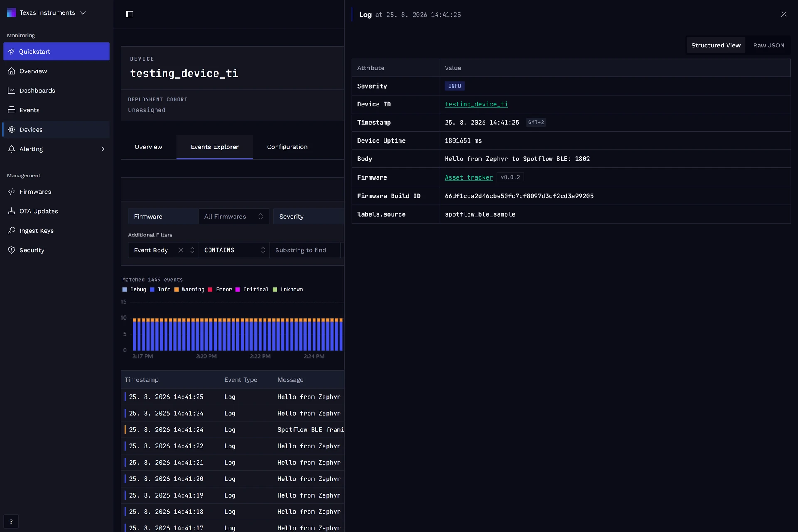Open OTA Updates label in sidebar
The height and width of the screenshot is (532, 798).
pyautogui.click(x=39, y=211)
